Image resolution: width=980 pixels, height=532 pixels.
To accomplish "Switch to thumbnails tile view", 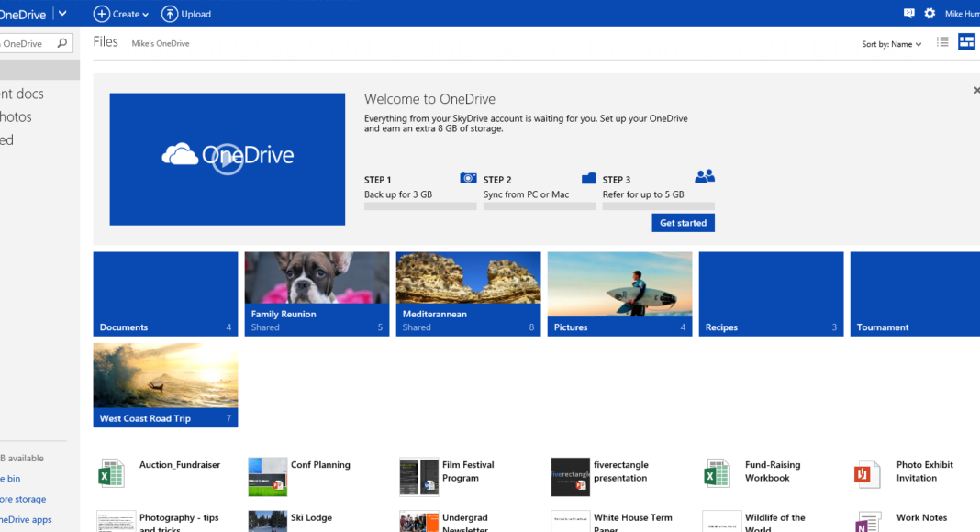I will (966, 42).
